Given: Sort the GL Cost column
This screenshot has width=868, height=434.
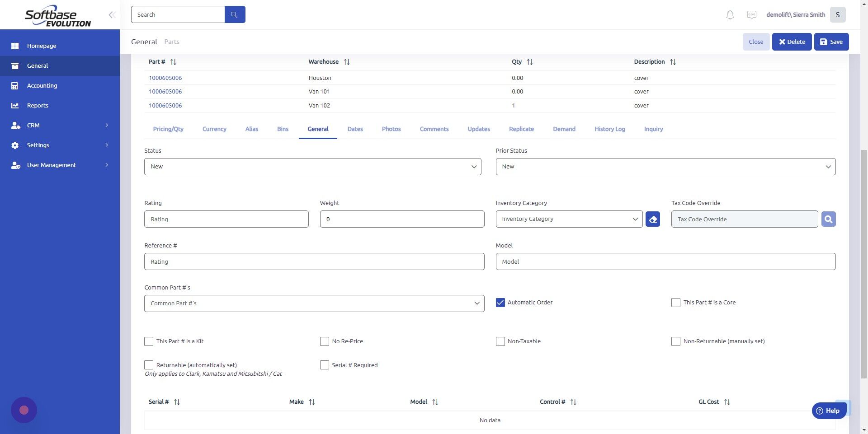Looking at the screenshot, I should pyautogui.click(x=727, y=401).
